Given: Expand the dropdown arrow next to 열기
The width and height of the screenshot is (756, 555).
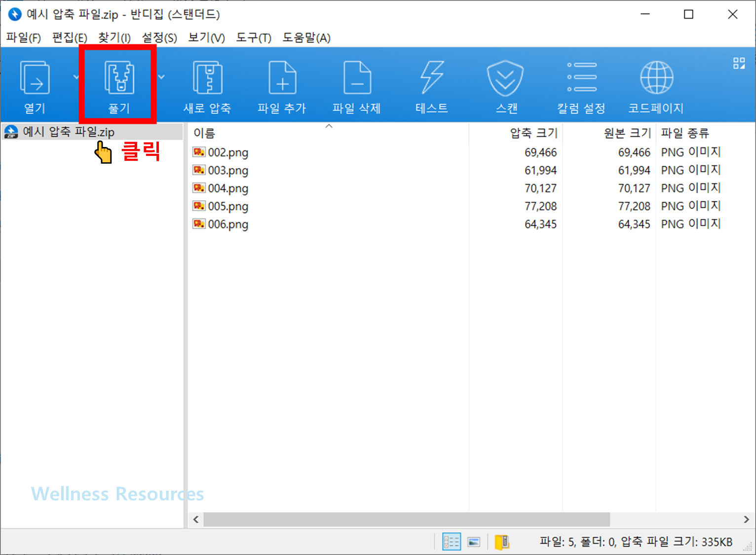Looking at the screenshot, I should [76, 77].
